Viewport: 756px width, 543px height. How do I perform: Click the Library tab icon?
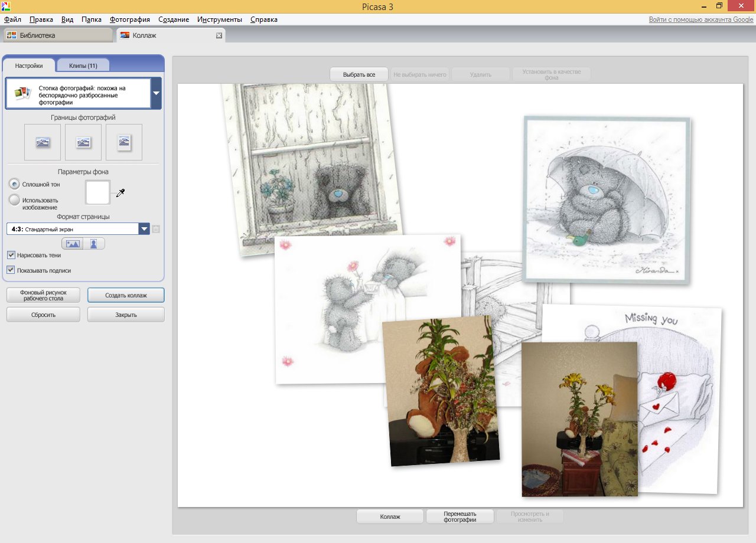(x=11, y=35)
